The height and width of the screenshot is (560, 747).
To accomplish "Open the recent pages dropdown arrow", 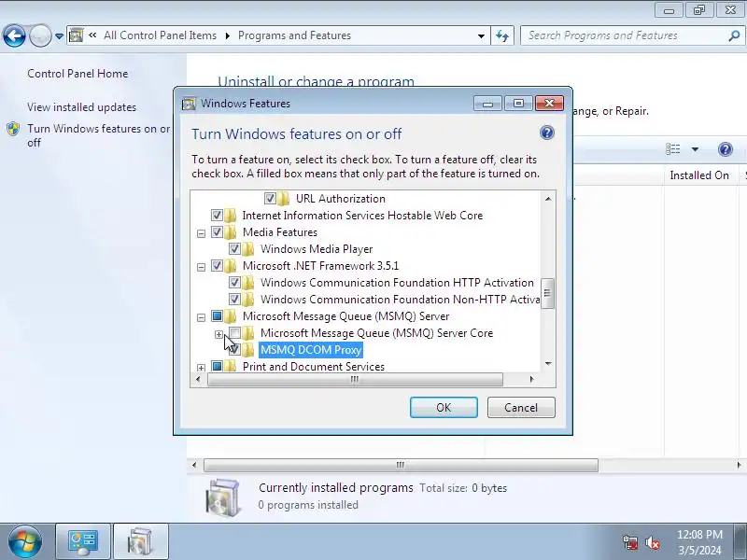I will coord(59,36).
